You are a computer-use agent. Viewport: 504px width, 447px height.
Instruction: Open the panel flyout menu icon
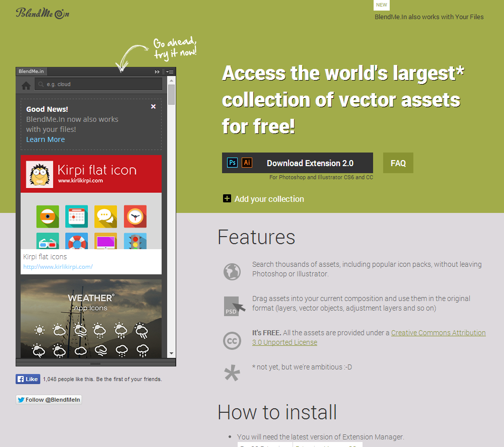[170, 71]
